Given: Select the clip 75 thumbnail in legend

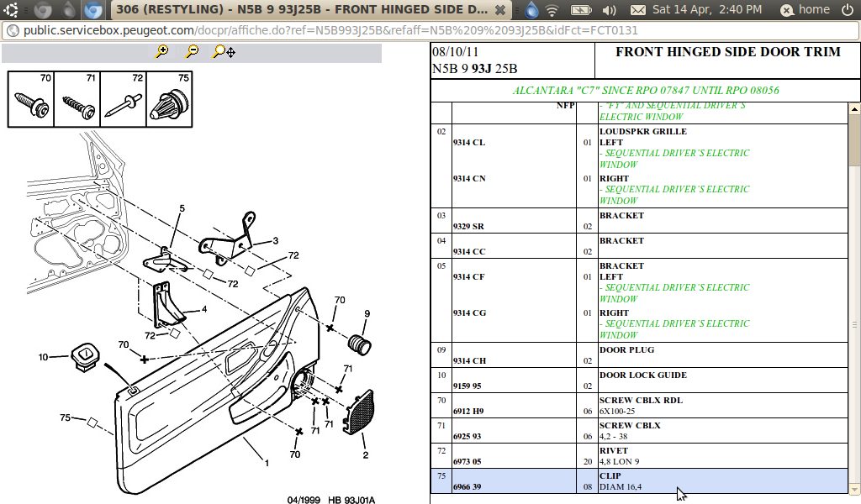Looking at the screenshot, I should pyautogui.click(x=170, y=99).
